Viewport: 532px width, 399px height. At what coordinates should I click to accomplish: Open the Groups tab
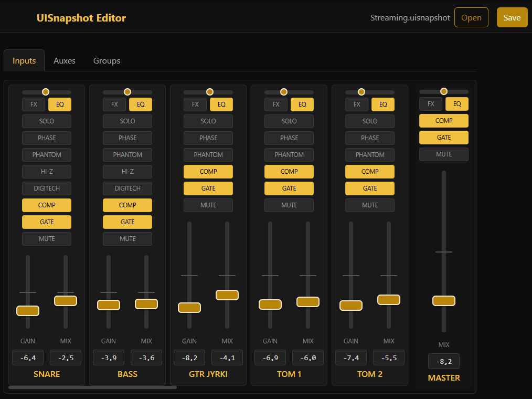point(107,61)
